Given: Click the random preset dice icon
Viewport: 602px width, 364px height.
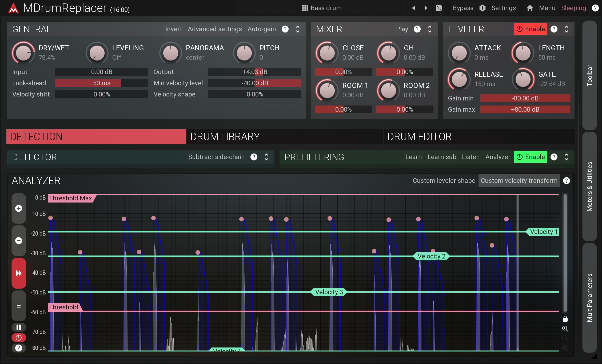Looking at the screenshot, I should click(x=438, y=8).
